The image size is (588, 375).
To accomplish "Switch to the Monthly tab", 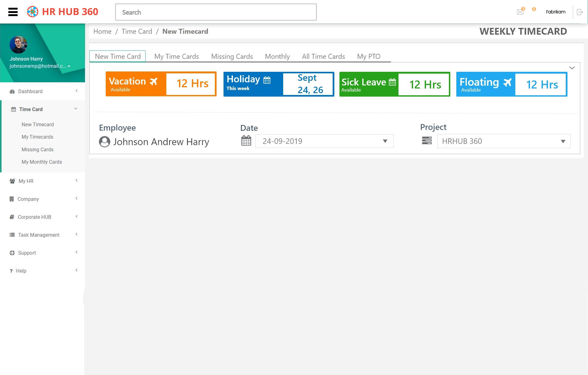I will coord(277,56).
